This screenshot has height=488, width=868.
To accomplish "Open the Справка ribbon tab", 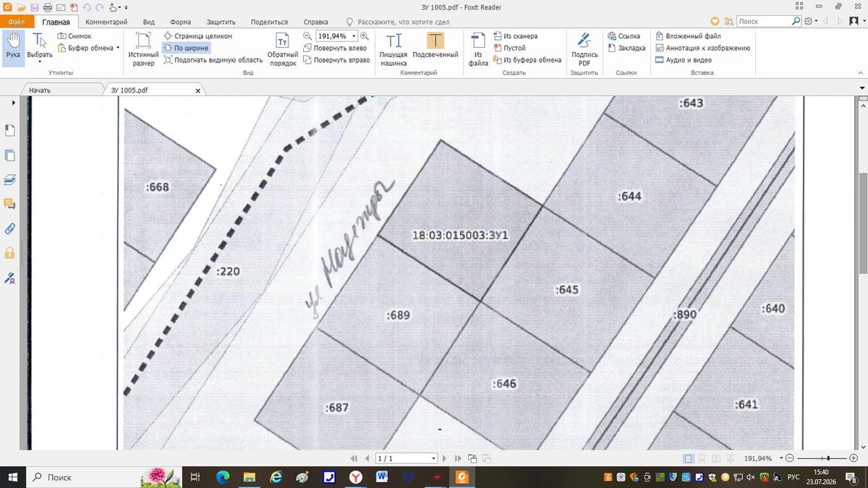I will click(315, 22).
